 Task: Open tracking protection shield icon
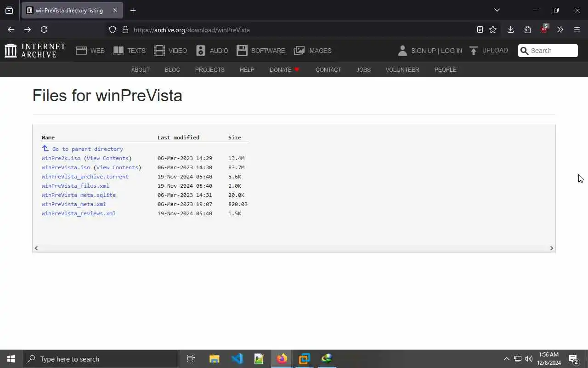(x=113, y=30)
